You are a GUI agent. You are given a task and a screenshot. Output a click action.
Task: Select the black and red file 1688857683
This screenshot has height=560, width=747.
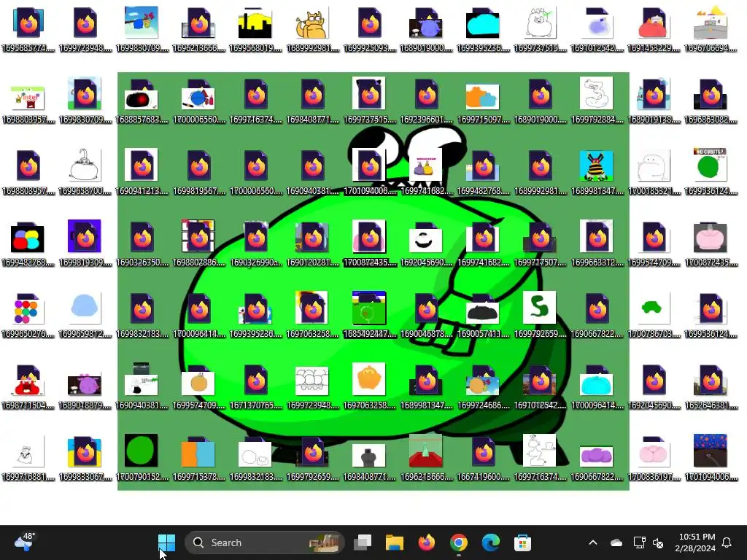pos(142,101)
